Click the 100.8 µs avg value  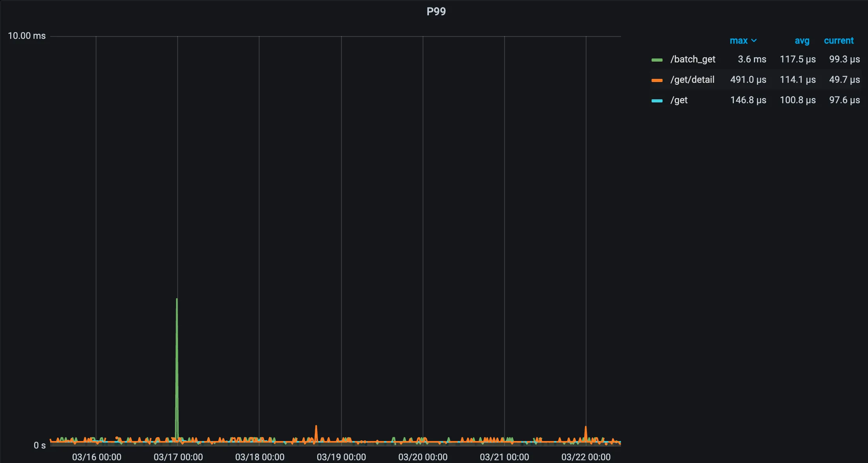[797, 100]
